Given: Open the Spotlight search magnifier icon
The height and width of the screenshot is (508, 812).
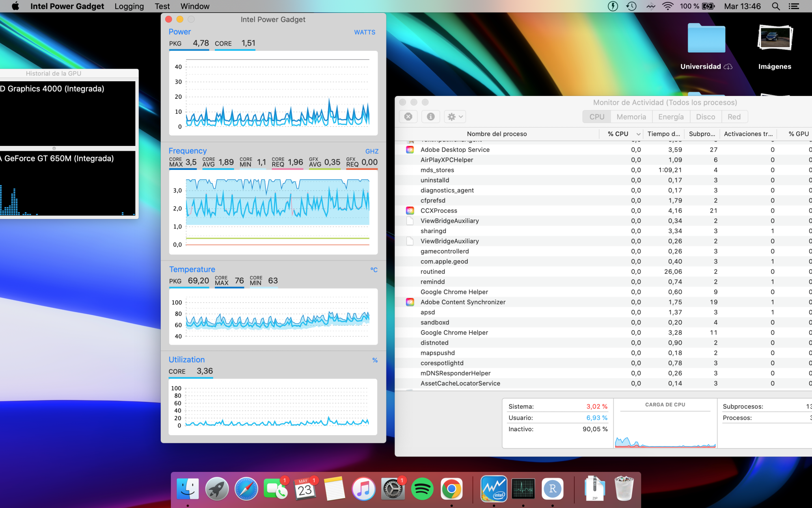Looking at the screenshot, I should [x=776, y=6].
